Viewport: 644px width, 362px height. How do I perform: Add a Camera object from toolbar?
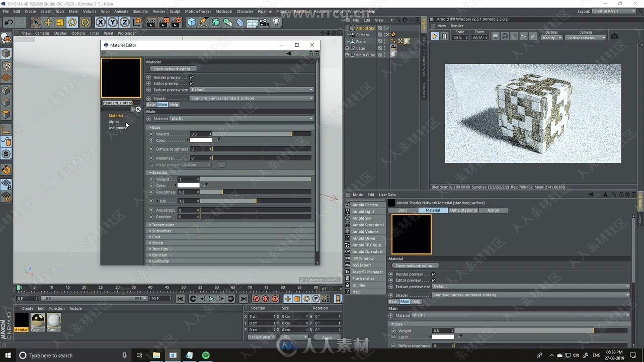(264, 22)
